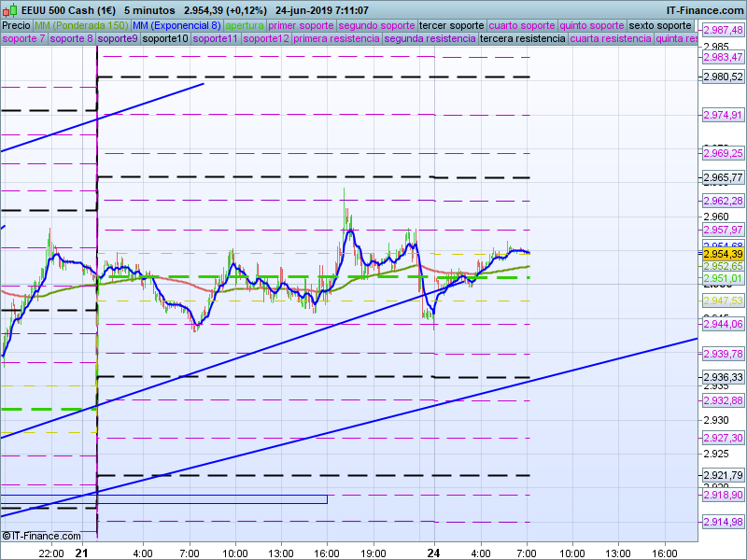Click the 21 date marker on time axis

(x=81, y=553)
